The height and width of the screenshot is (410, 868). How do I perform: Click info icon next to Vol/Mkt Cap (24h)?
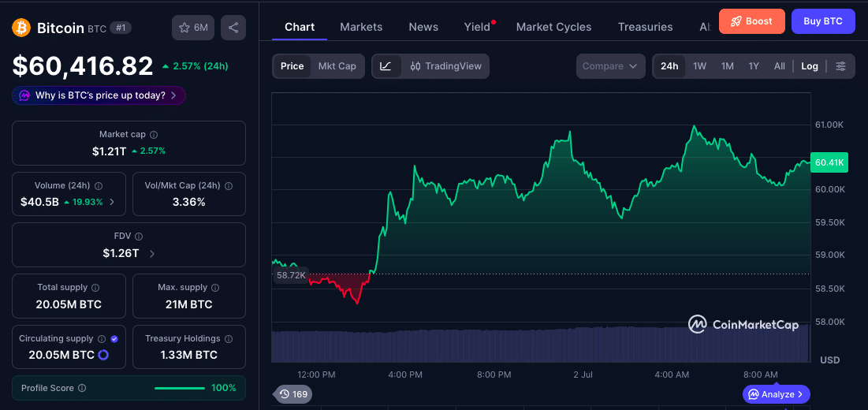[x=228, y=186]
